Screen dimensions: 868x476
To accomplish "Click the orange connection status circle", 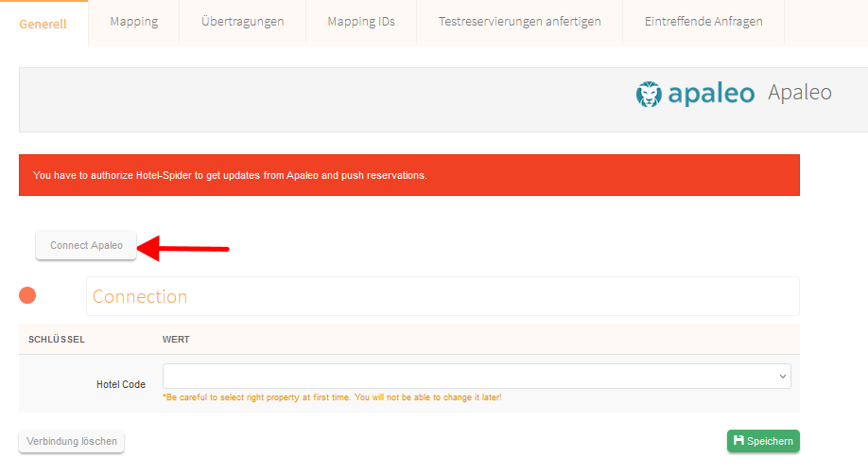I will tap(27, 295).
